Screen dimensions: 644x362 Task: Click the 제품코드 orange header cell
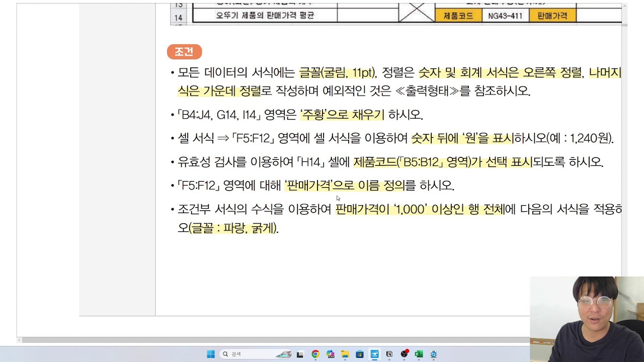click(x=458, y=16)
